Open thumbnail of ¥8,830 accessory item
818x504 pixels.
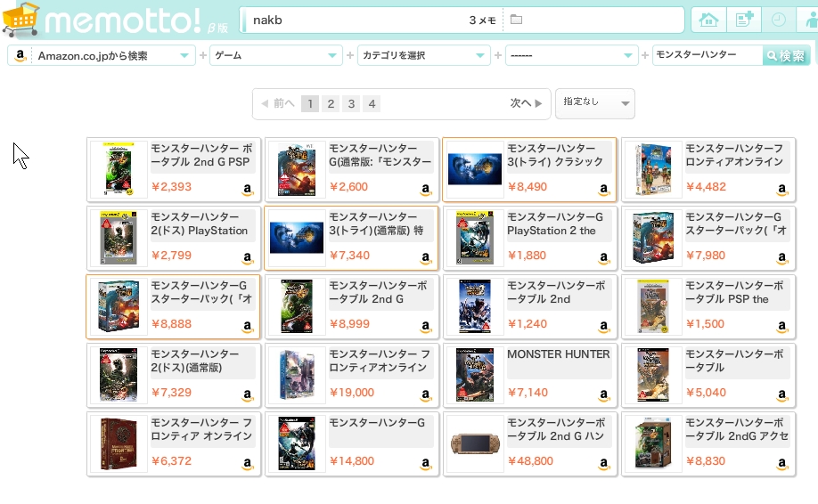click(653, 443)
